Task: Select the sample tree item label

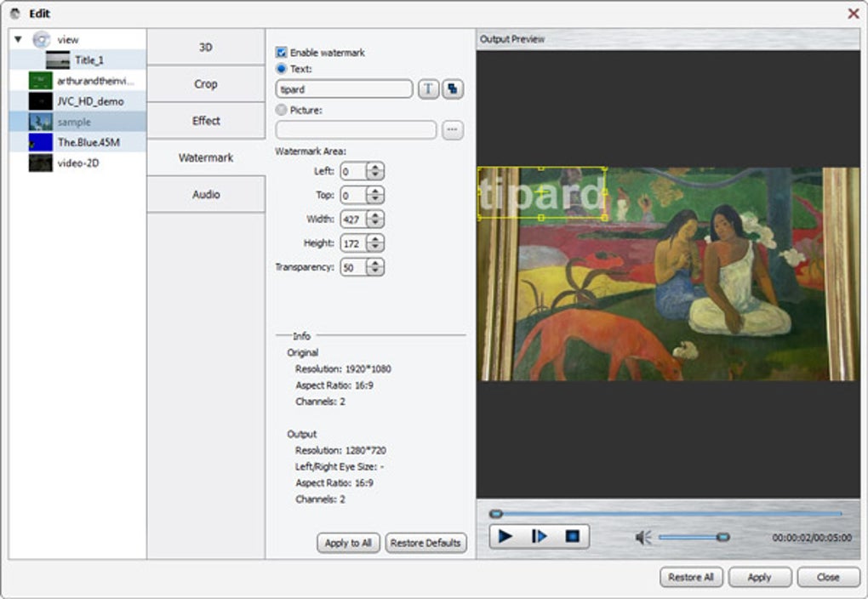Action: (x=74, y=122)
